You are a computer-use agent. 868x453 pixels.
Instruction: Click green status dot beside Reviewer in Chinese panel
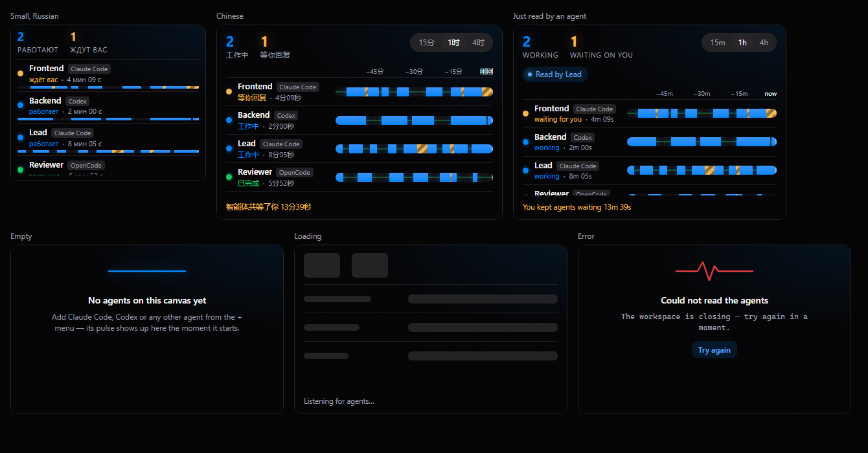point(229,177)
